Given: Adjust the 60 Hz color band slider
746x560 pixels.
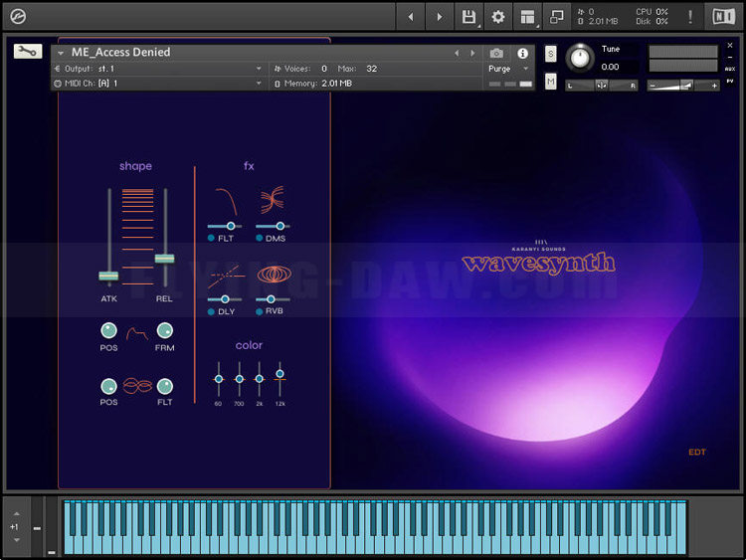Looking at the screenshot, I should [219, 379].
